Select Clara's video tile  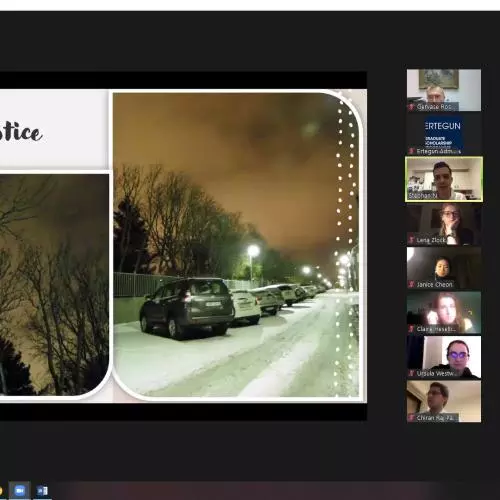pos(444,313)
